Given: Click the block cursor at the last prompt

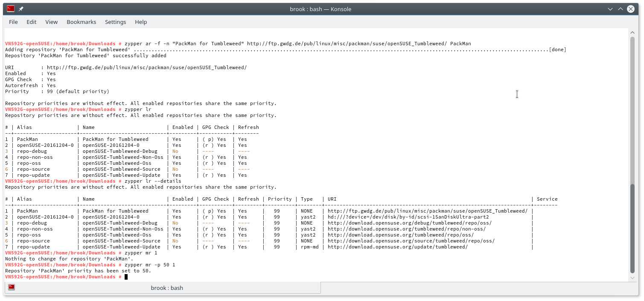Looking at the screenshot, I should coord(126,277).
